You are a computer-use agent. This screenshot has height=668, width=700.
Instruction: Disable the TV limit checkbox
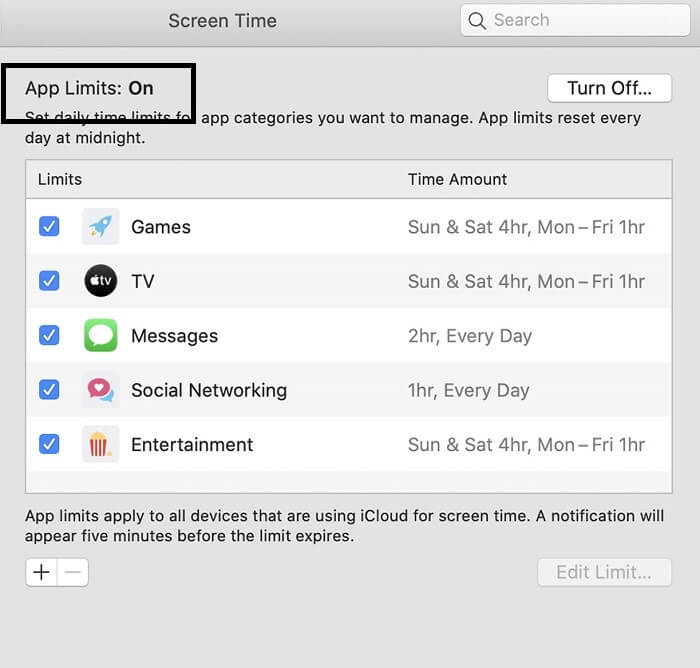click(x=49, y=281)
